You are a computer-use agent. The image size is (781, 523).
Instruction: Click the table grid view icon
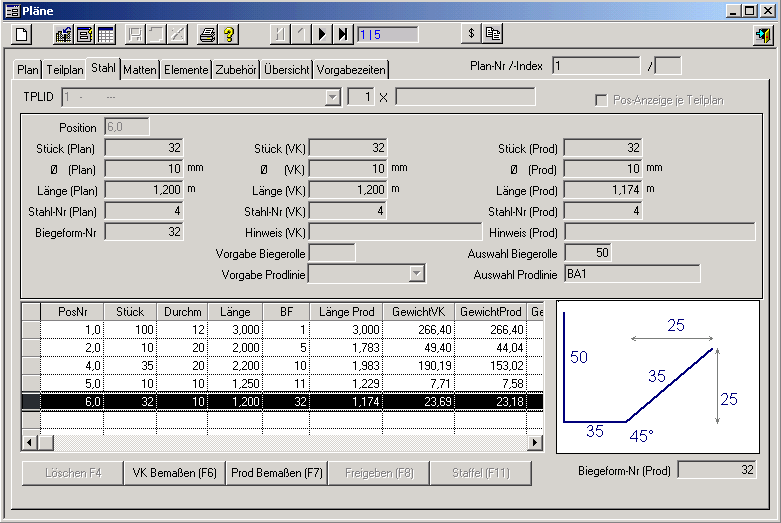pos(105,34)
